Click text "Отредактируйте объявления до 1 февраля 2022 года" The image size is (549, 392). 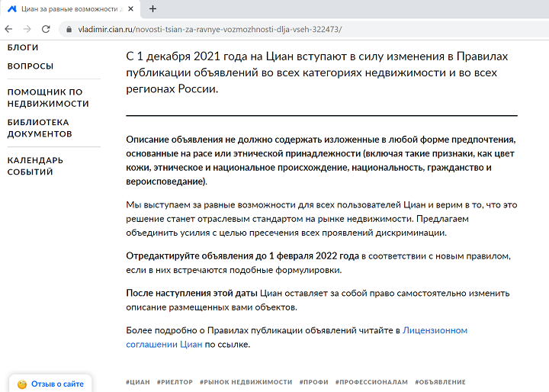click(242, 256)
